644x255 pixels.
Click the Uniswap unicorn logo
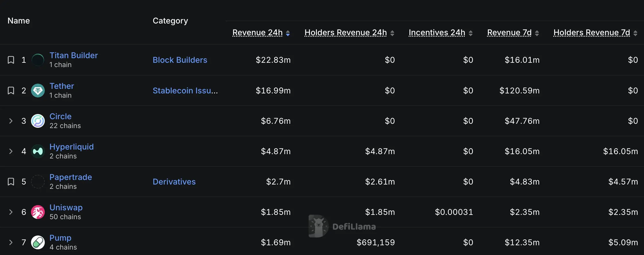[x=38, y=212]
